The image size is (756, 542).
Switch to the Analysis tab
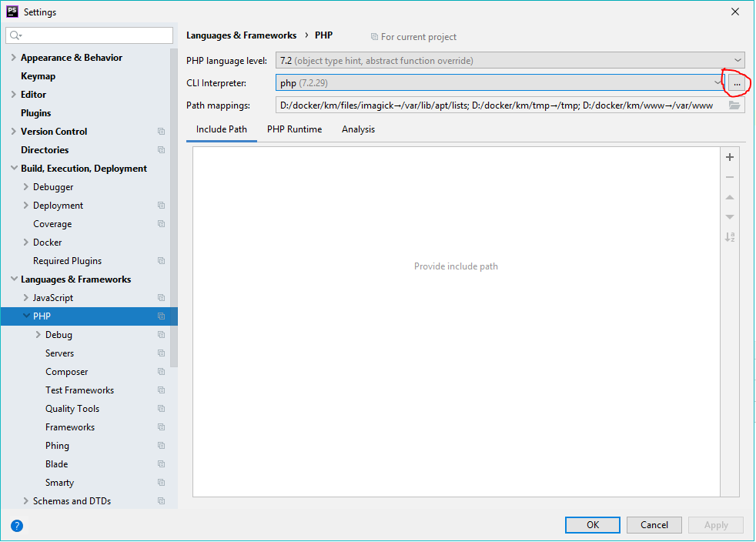pos(358,129)
